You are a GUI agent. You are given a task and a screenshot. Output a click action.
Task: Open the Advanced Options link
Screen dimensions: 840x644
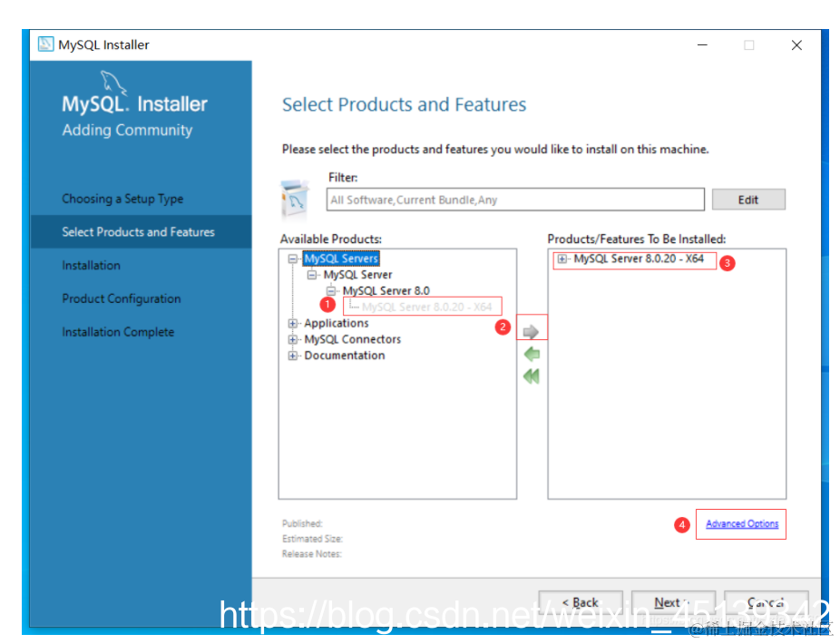point(742,523)
